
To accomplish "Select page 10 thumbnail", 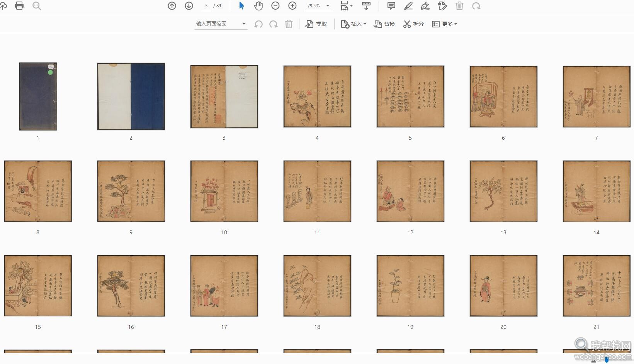I will [224, 191].
